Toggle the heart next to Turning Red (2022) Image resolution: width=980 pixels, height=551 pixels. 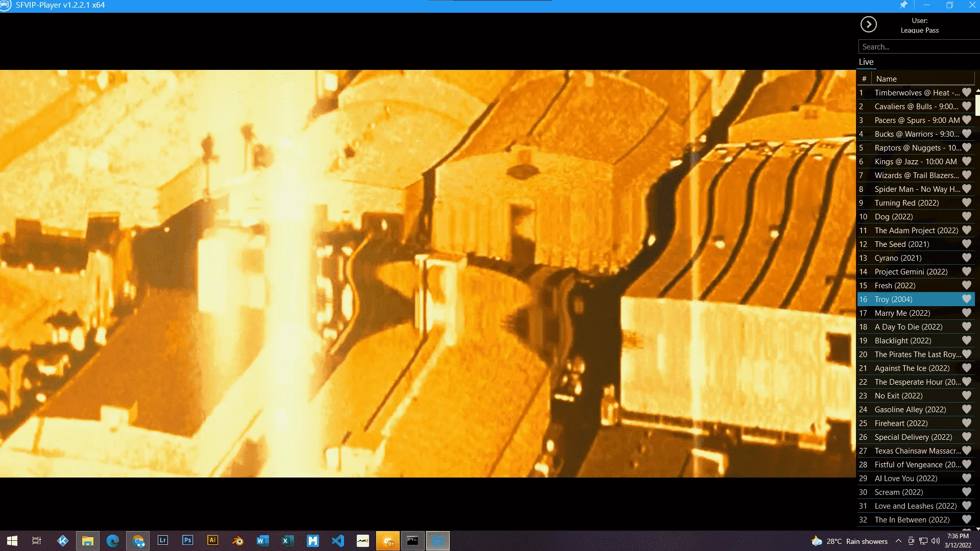(x=967, y=203)
